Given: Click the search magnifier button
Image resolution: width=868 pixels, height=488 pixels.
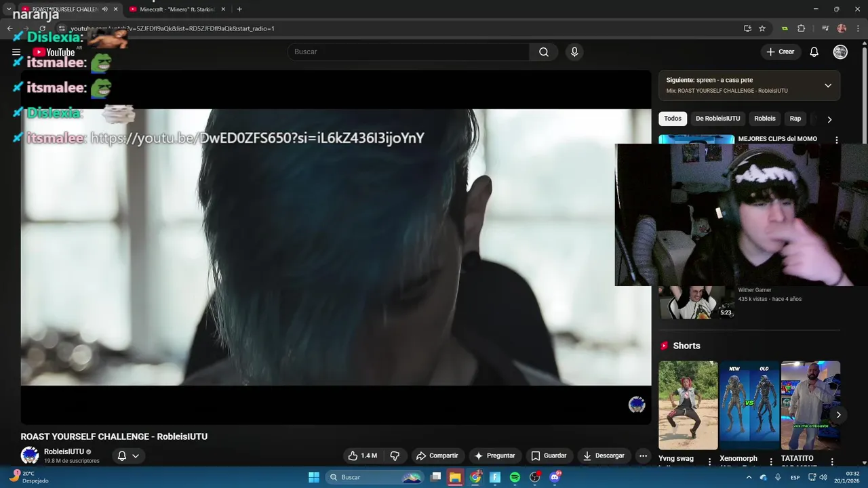Looking at the screenshot, I should (544, 52).
